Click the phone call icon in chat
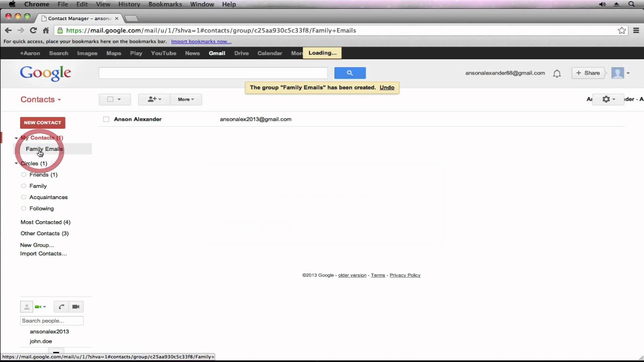 [61, 307]
